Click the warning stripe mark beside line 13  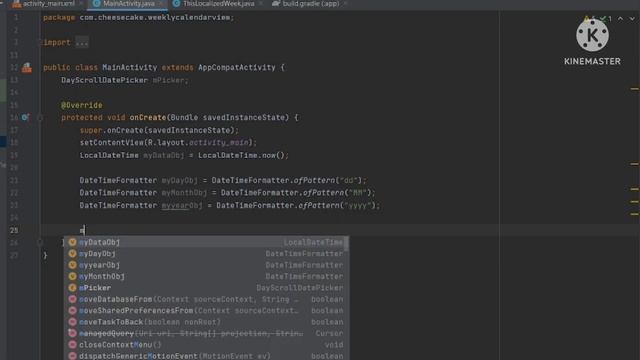634,89
